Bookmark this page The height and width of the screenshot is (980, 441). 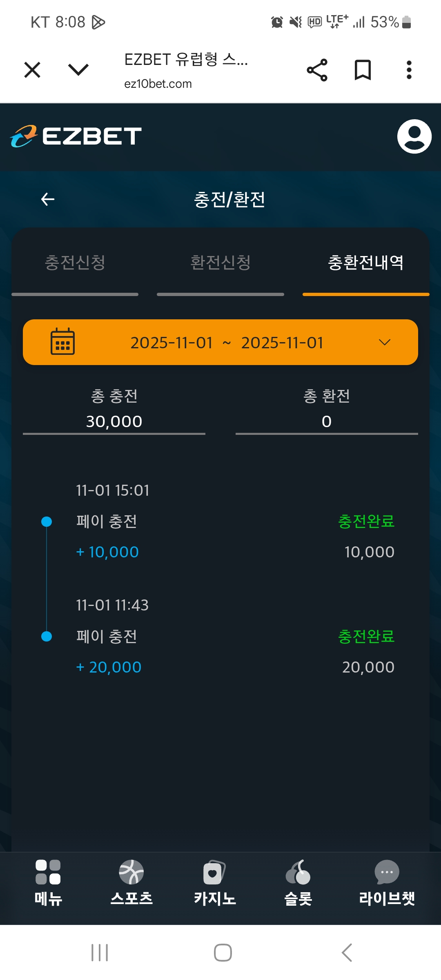tap(363, 70)
